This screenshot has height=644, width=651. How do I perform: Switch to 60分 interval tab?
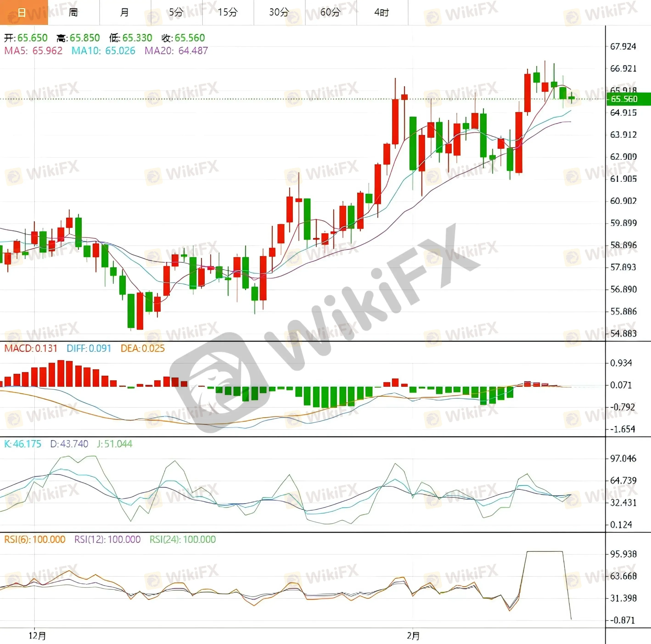click(x=331, y=12)
